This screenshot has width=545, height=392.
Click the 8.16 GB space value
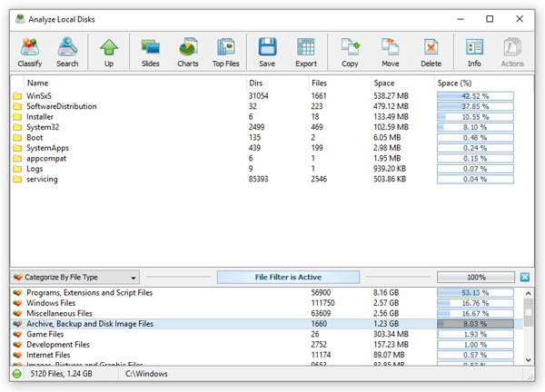coord(386,293)
